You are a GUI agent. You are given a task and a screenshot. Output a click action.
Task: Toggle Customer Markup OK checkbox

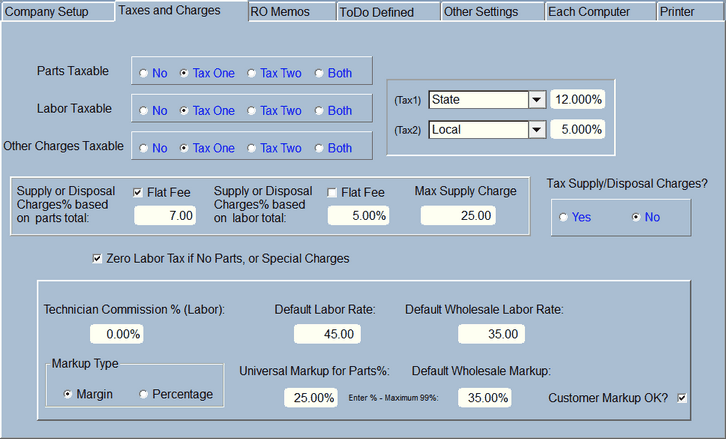tap(682, 398)
